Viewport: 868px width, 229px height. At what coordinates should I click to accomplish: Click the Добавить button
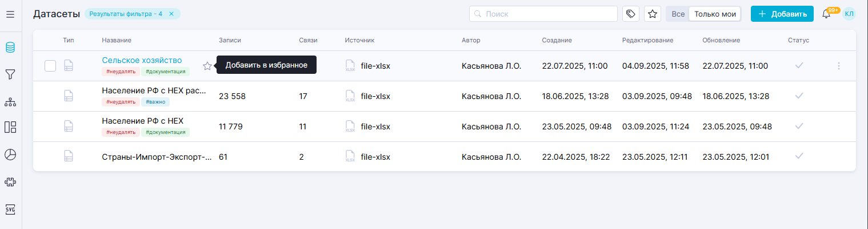(x=782, y=14)
